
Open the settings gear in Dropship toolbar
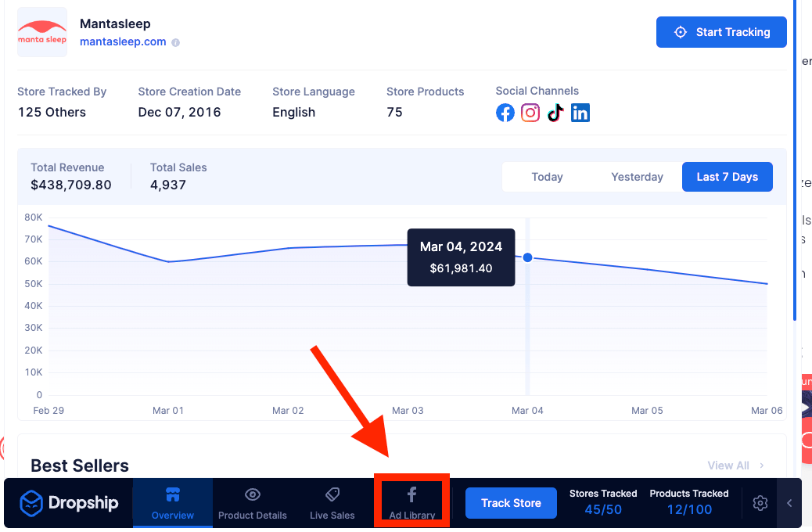[760, 503]
